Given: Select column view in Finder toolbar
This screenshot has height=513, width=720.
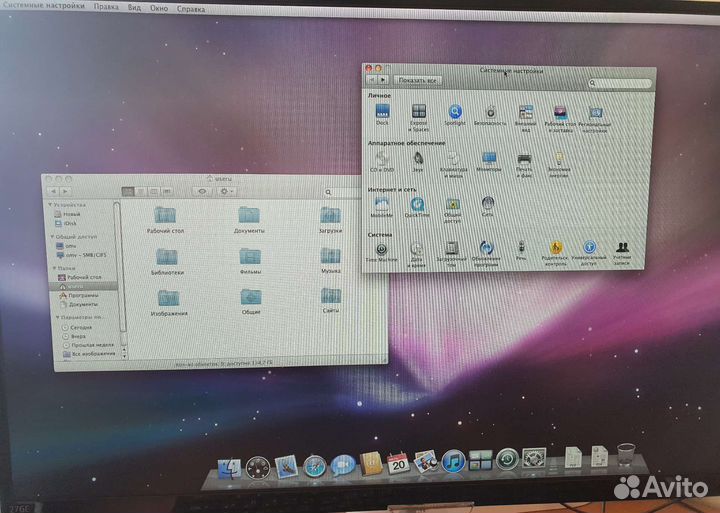Looking at the screenshot, I should (x=154, y=191).
